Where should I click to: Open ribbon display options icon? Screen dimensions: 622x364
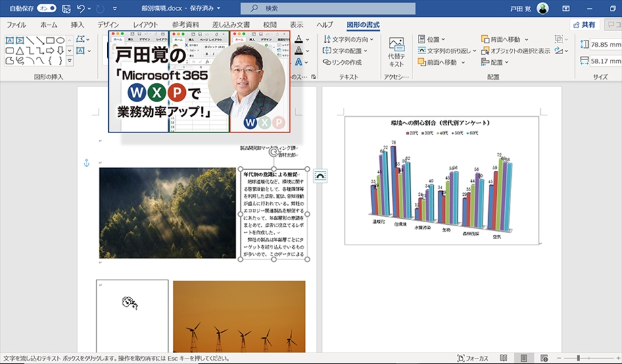pyautogui.click(x=566, y=8)
